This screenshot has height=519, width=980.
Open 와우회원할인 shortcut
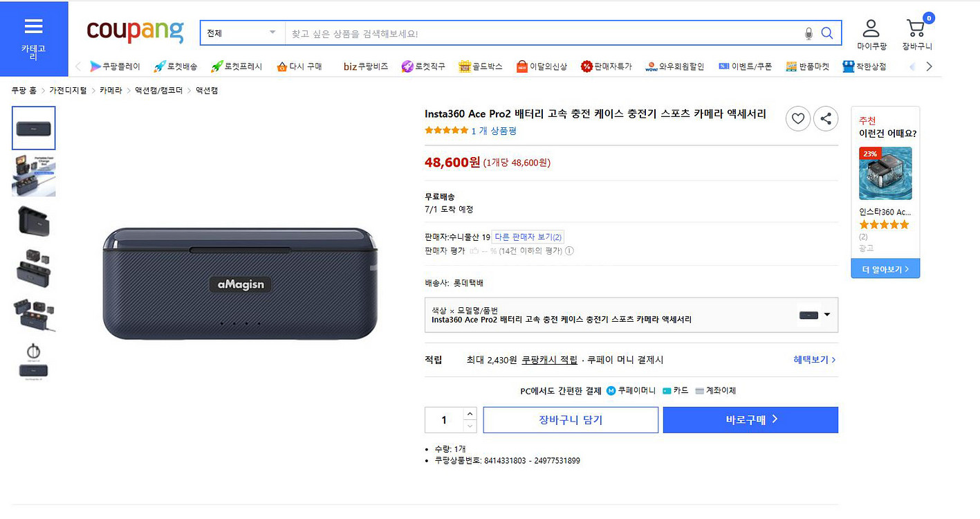point(674,66)
